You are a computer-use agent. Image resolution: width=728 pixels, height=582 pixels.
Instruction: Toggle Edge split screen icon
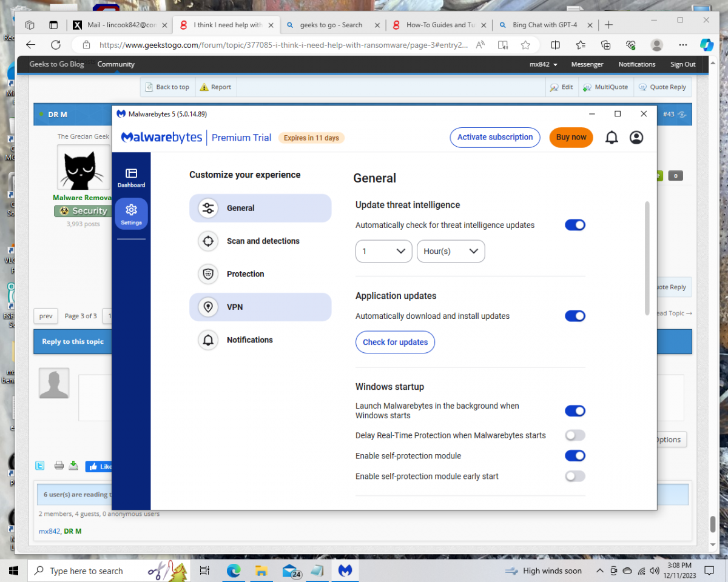pos(555,45)
